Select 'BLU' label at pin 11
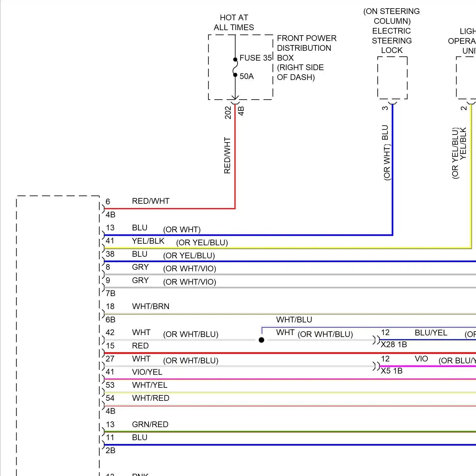 pos(140,438)
